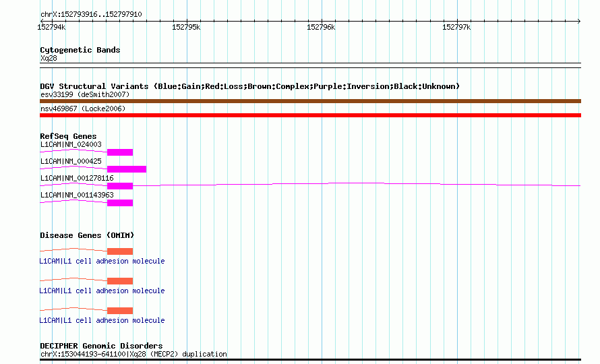Screen dimensions: 600x364
Task: Click the 152794k ruler label
Action: (51, 27)
